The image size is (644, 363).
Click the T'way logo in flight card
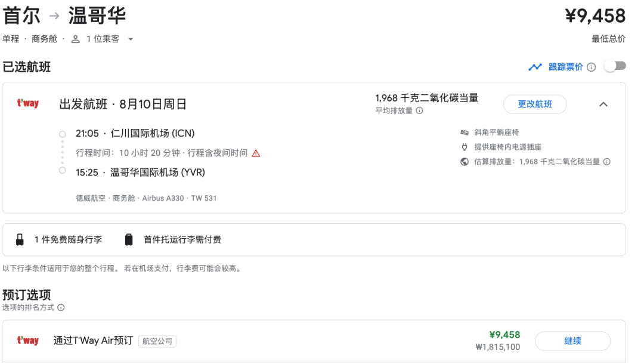pyautogui.click(x=27, y=104)
